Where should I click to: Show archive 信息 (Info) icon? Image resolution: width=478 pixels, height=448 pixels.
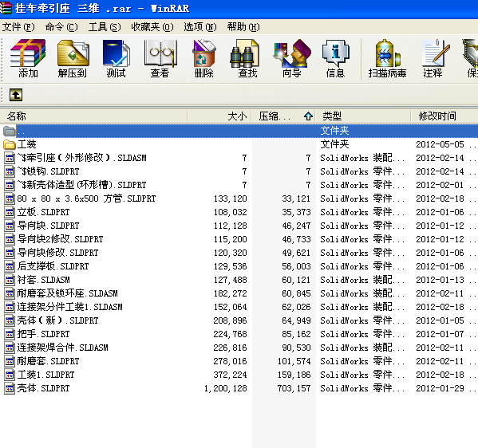[336, 58]
